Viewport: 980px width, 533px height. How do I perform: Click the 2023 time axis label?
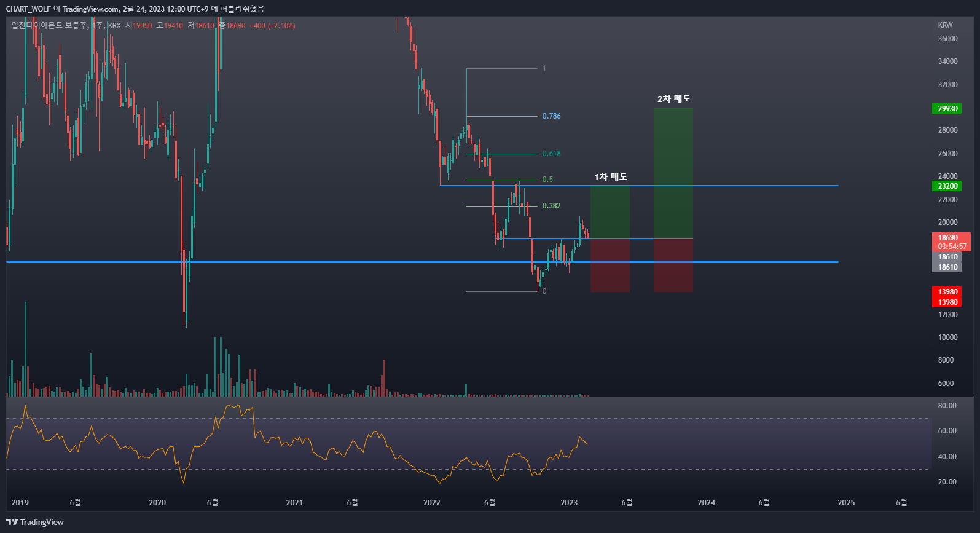coord(569,503)
